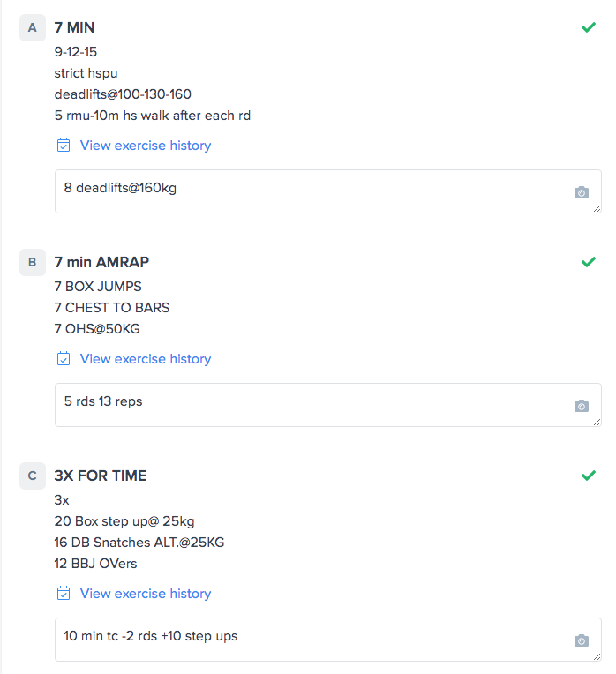Select the letter B section badge
This screenshot has width=616, height=674.
tap(33, 262)
